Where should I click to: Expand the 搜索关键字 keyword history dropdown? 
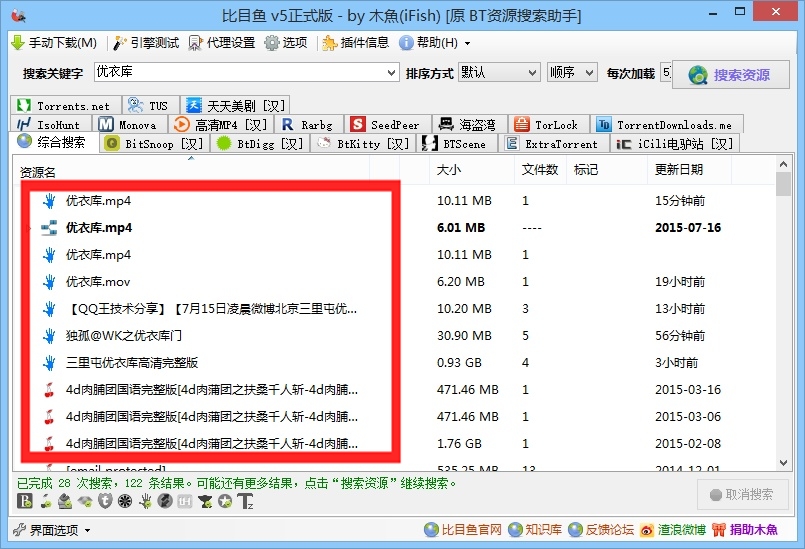pyautogui.click(x=392, y=73)
